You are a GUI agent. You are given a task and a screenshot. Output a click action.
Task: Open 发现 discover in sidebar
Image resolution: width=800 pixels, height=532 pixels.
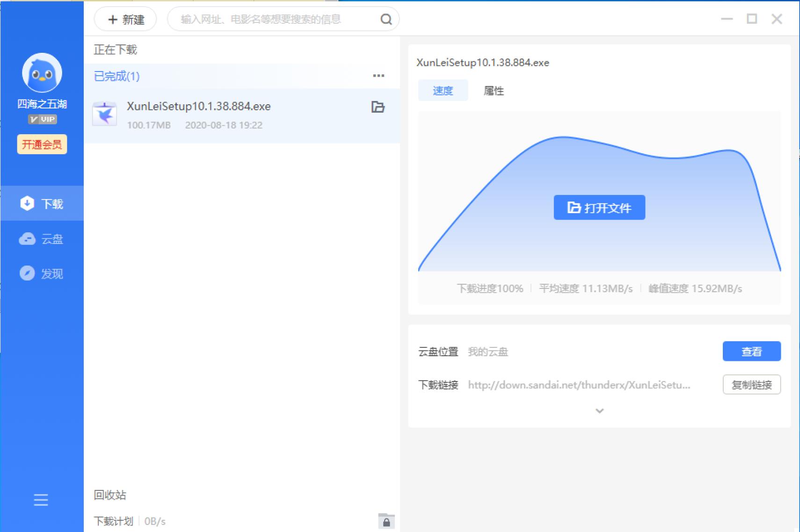click(x=42, y=273)
